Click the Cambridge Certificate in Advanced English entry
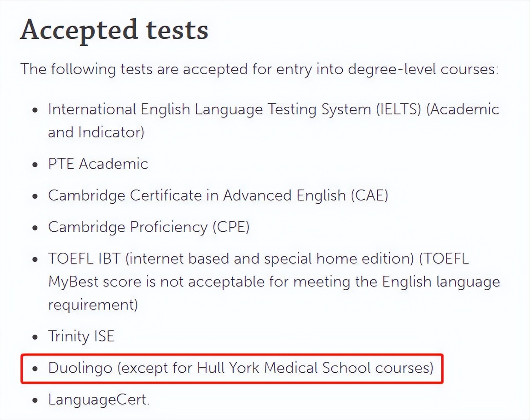Image resolution: width=530 pixels, height=420 pixels. click(x=218, y=195)
